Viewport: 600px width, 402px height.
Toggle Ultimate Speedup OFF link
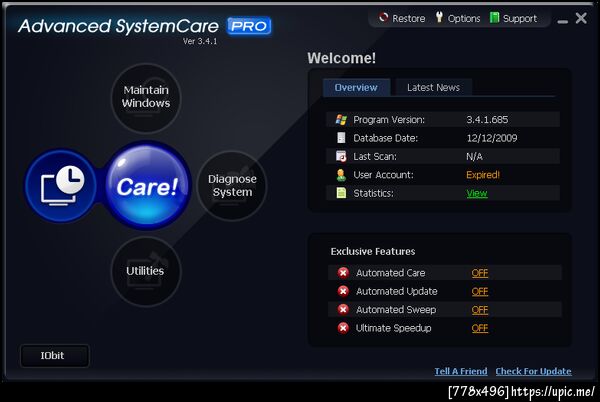point(480,328)
